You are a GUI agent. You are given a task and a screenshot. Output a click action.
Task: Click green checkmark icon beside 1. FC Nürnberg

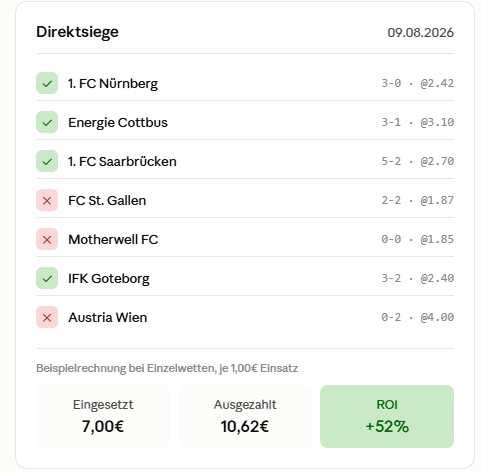click(47, 83)
